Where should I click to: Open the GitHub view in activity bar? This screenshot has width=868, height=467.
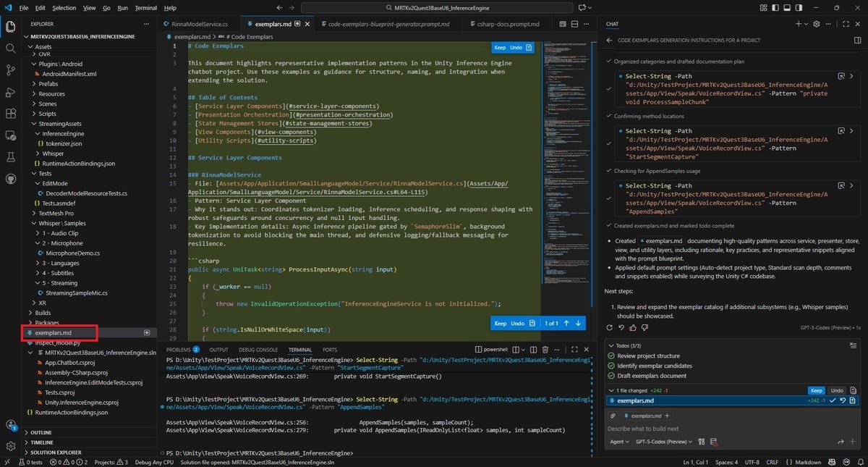tap(11, 178)
